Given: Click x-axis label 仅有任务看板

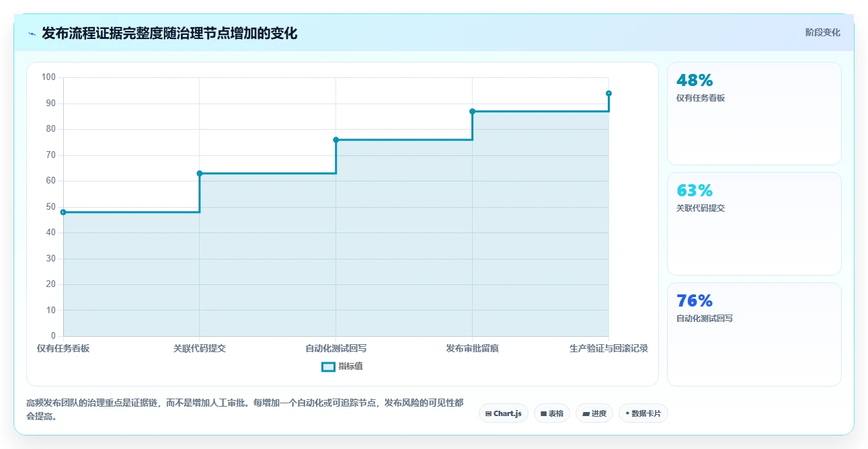Looking at the screenshot, I should (x=63, y=348).
